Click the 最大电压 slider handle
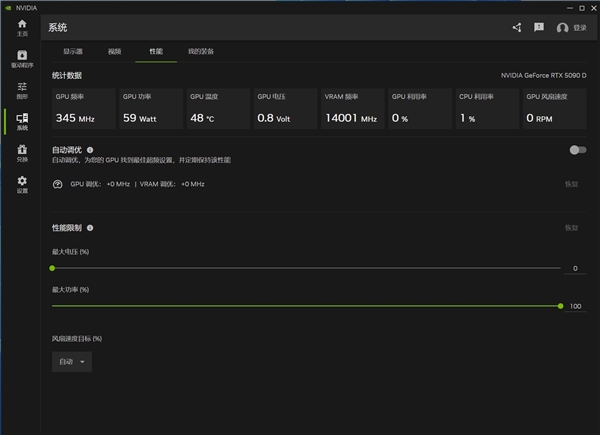 point(53,268)
